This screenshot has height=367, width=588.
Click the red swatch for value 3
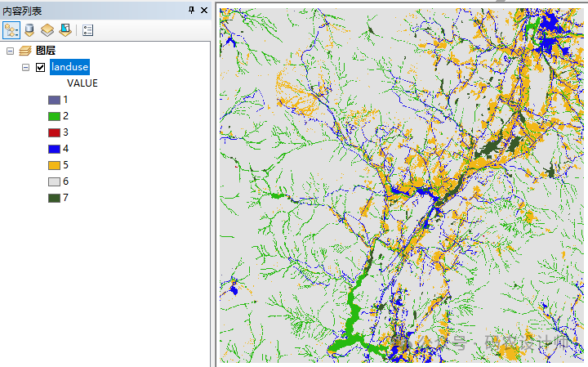point(54,132)
